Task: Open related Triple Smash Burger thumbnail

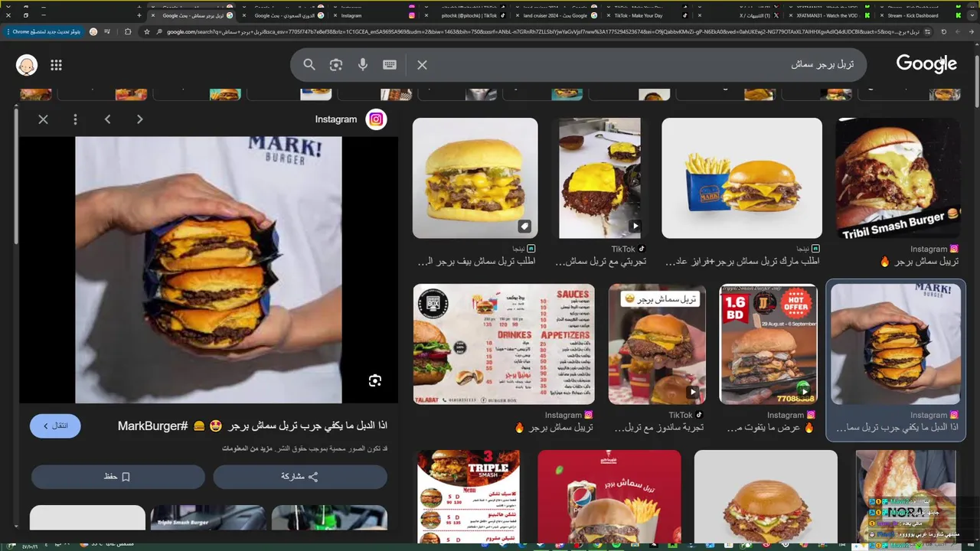Action: tap(208, 517)
